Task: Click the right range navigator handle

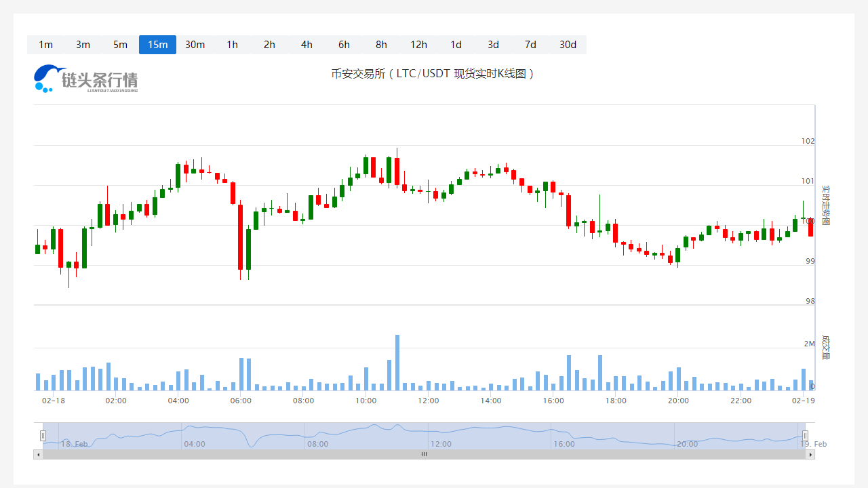Action: (x=806, y=436)
